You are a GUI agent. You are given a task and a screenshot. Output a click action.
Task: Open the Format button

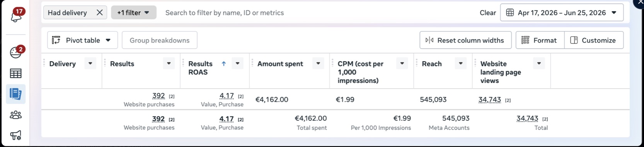tap(540, 40)
